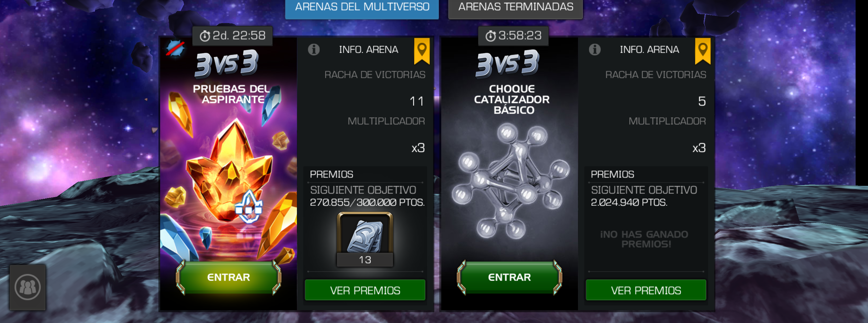
Task: View rewards for Pruebas del Aspirante
Action: point(365,290)
